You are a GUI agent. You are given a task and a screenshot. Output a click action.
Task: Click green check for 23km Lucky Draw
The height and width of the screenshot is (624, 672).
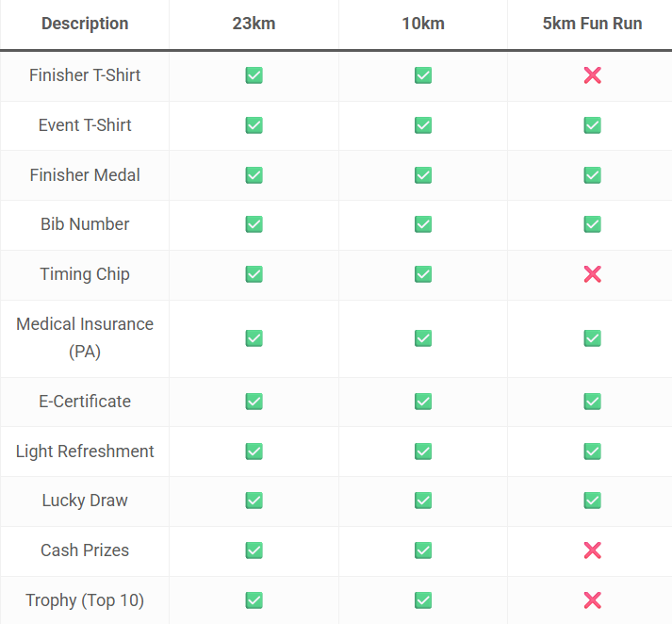254,501
